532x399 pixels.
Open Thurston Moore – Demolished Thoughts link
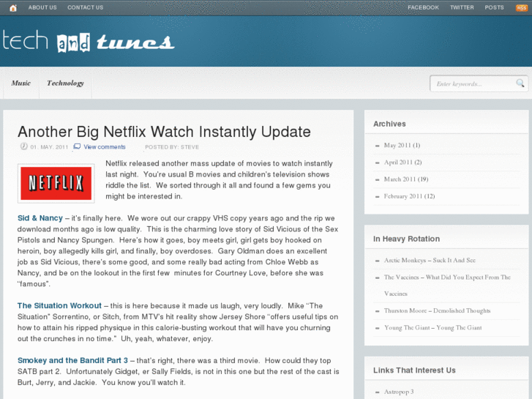(437, 310)
